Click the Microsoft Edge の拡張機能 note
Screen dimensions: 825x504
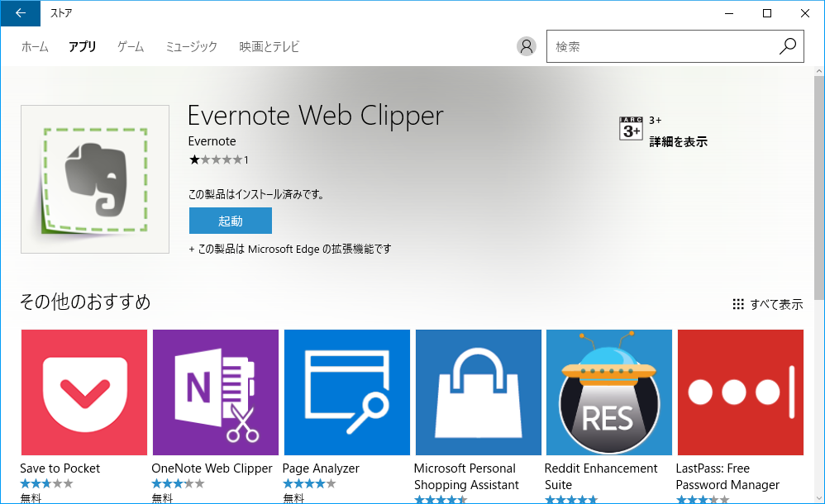click(x=290, y=249)
